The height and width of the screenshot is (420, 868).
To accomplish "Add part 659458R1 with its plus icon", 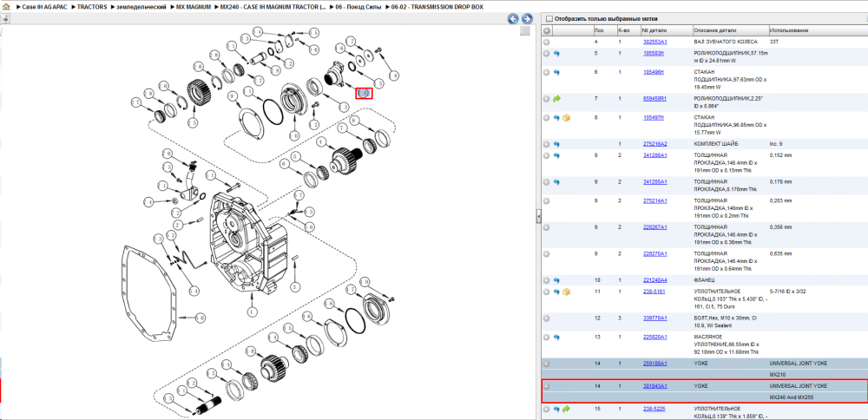I will pyautogui.click(x=546, y=99).
